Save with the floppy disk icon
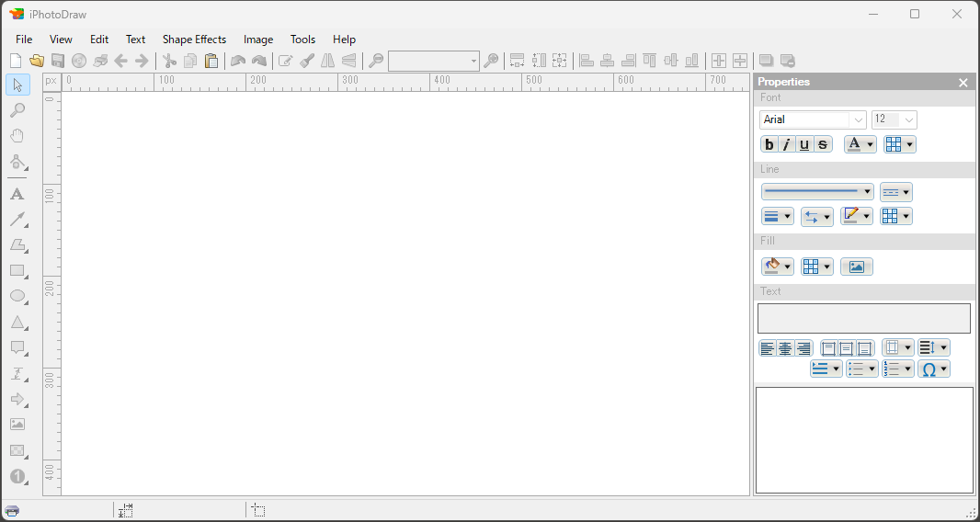This screenshot has height=522, width=980. click(x=58, y=61)
